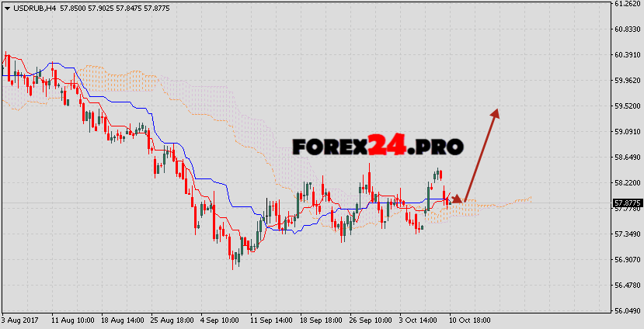Click the small red arrowhead near current price

[x=456, y=199]
